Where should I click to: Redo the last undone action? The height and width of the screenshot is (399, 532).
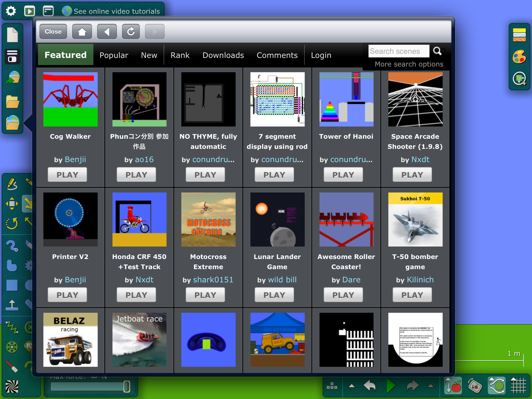[x=413, y=386]
